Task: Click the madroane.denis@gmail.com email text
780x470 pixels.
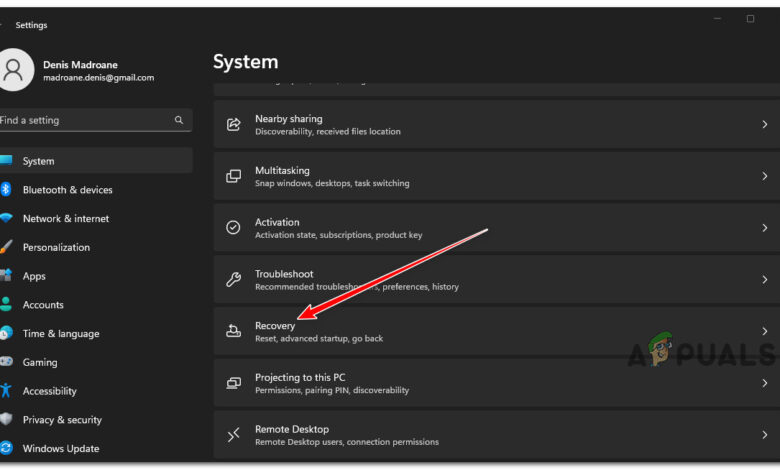Action: point(98,78)
